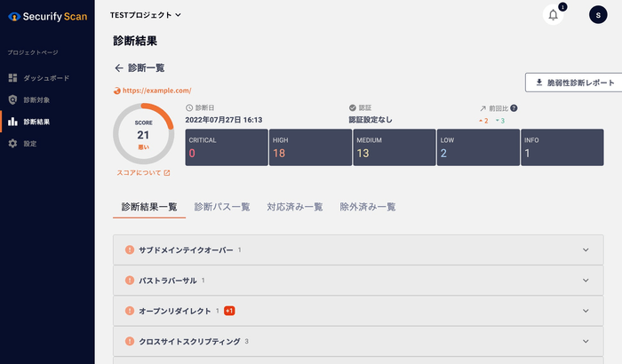Click the help icon next to 前回比

click(514, 108)
